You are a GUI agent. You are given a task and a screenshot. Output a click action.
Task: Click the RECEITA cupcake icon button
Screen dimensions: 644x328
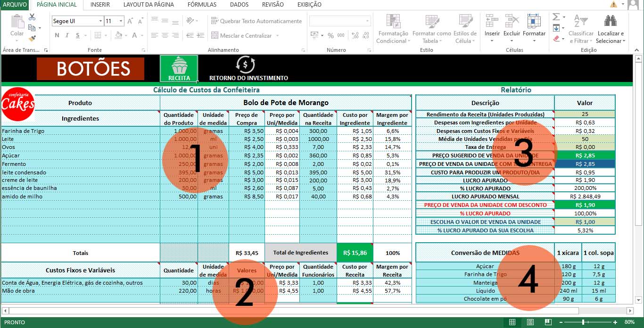pyautogui.click(x=179, y=68)
